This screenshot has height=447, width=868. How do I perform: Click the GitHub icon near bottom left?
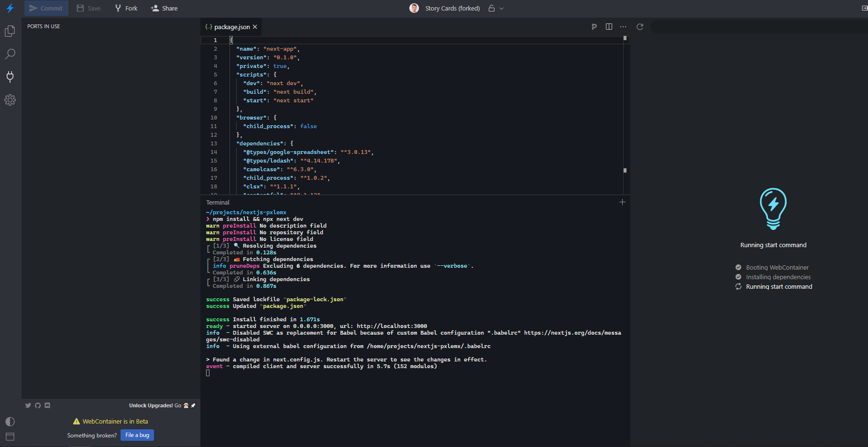point(37,405)
